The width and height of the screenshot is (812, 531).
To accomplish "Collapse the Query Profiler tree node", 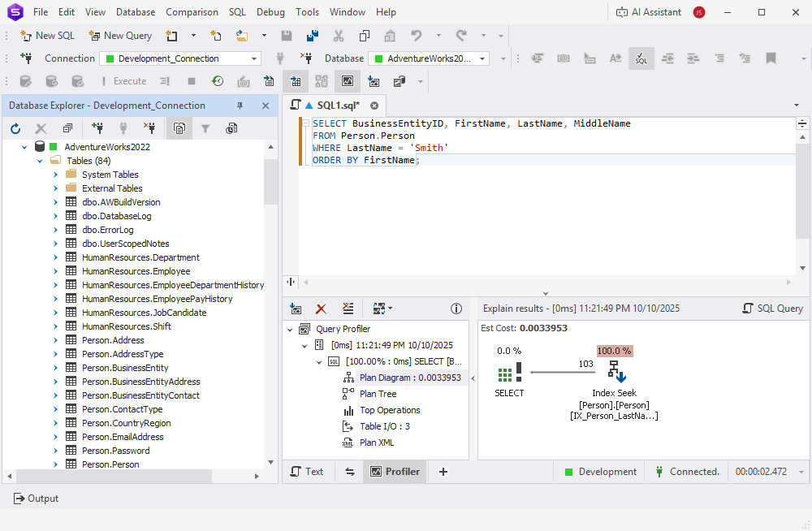I will [290, 330].
